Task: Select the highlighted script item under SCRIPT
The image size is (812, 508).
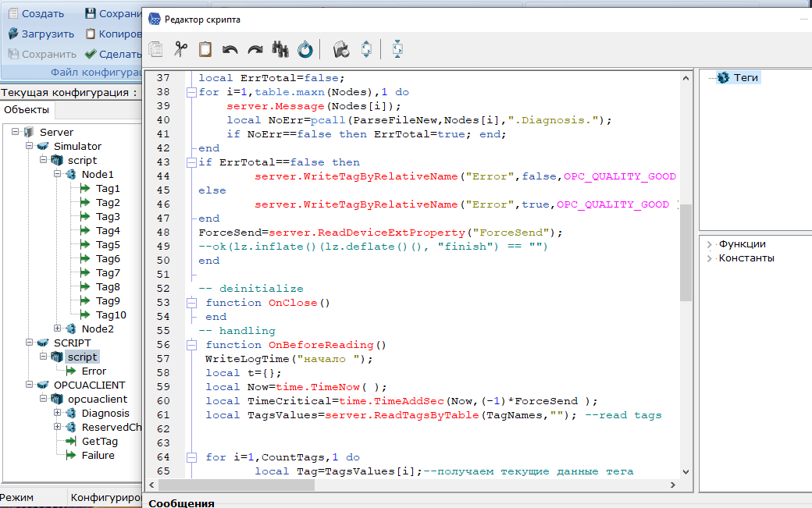Action: 82,357
